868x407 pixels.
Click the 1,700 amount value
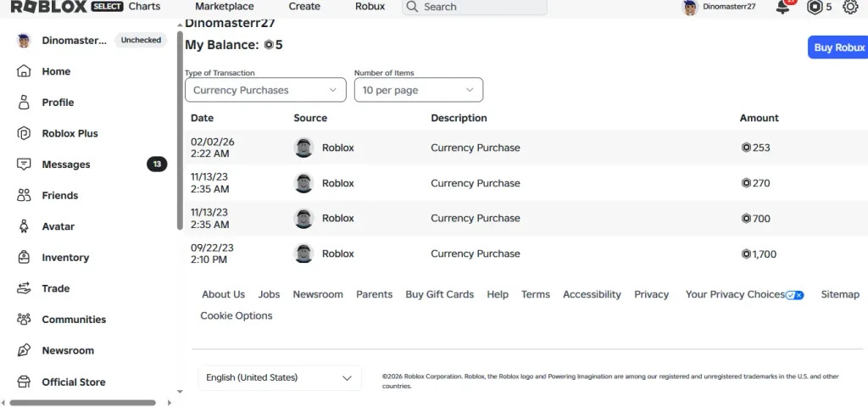[764, 254]
